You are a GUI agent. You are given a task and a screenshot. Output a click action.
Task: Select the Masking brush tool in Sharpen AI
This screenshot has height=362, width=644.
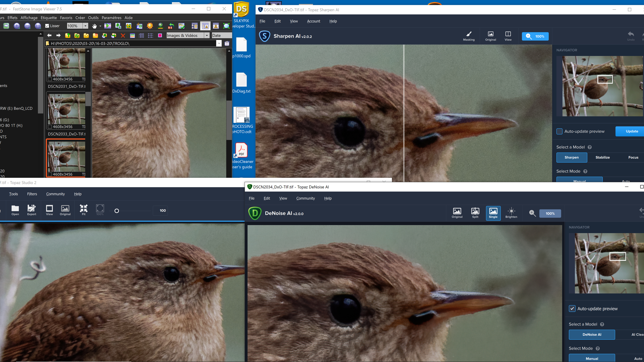[468, 36]
